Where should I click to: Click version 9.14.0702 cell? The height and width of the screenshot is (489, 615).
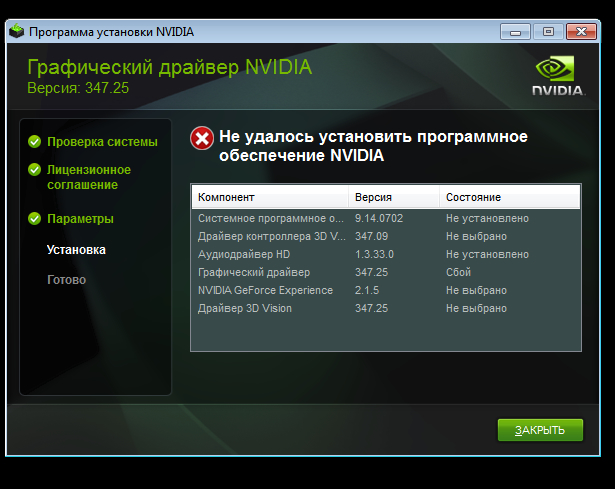379,218
